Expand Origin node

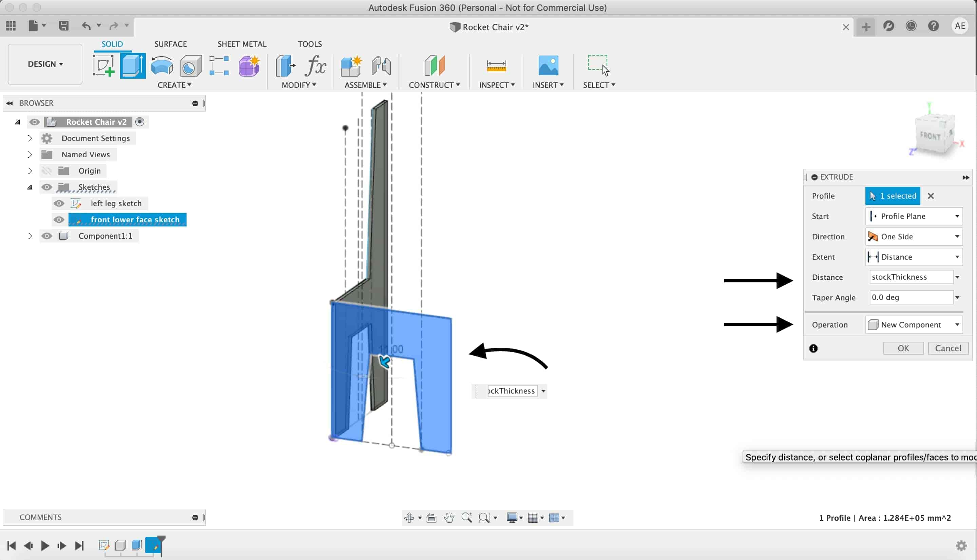tap(30, 171)
